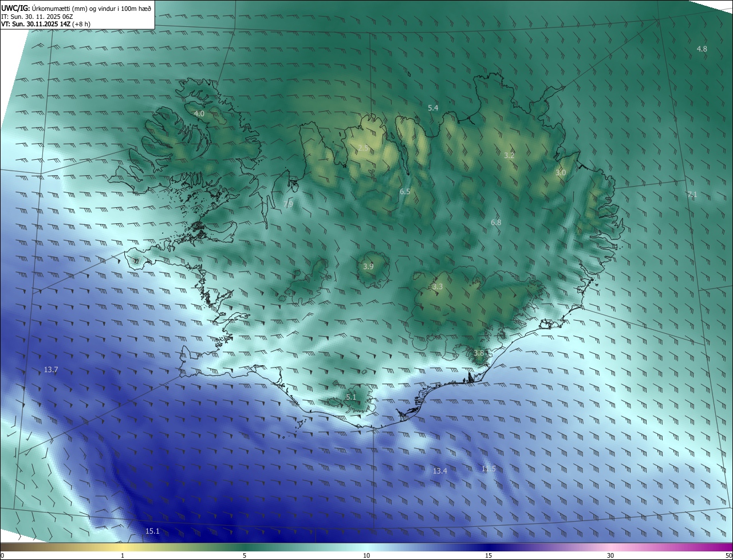Viewport: 733px width, 560px height.
Task: Click the 13.4 value south of Iceland
Action: (x=440, y=471)
